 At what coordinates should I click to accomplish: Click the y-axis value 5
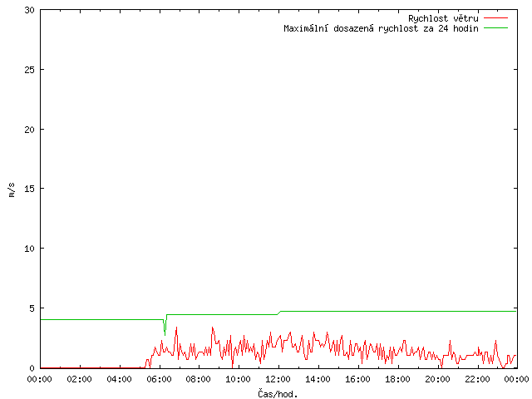point(32,308)
